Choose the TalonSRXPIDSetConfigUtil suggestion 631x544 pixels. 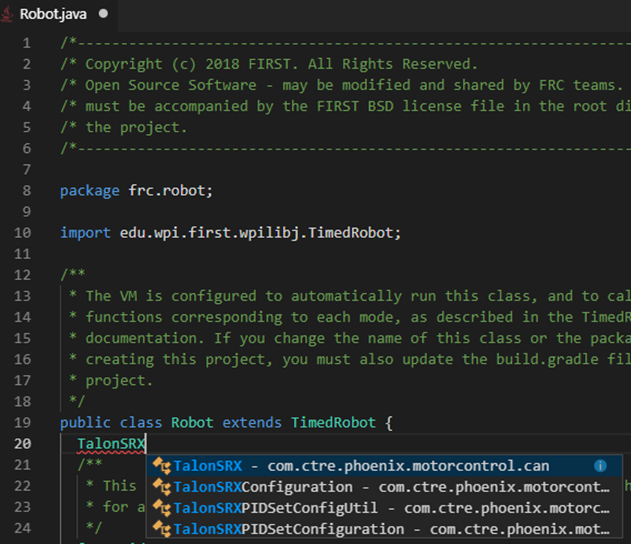point(384,508)
